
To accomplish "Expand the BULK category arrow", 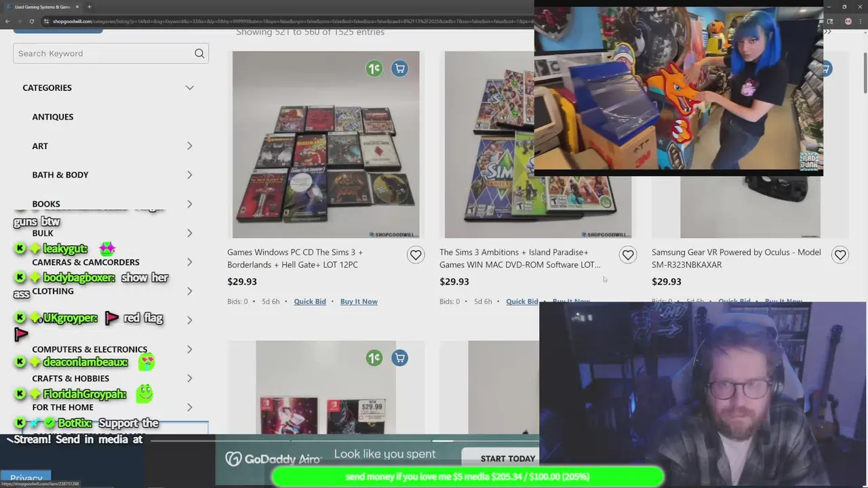I will click(x=190, y=233).
